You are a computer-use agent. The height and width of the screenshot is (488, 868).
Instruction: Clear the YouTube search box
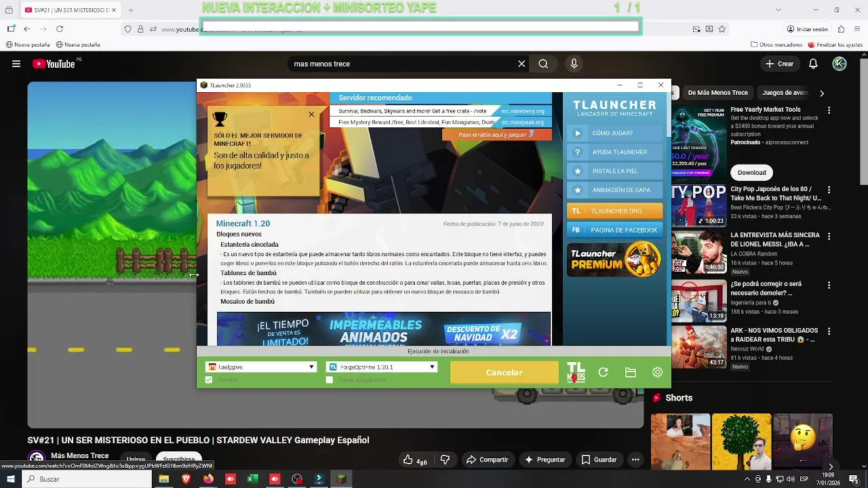click(521, 64)
